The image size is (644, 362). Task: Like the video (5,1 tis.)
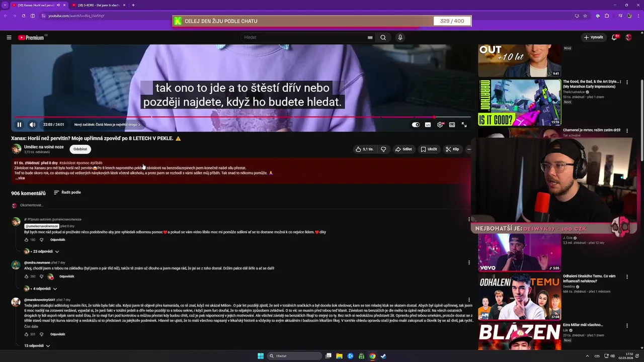coord(364,149)
